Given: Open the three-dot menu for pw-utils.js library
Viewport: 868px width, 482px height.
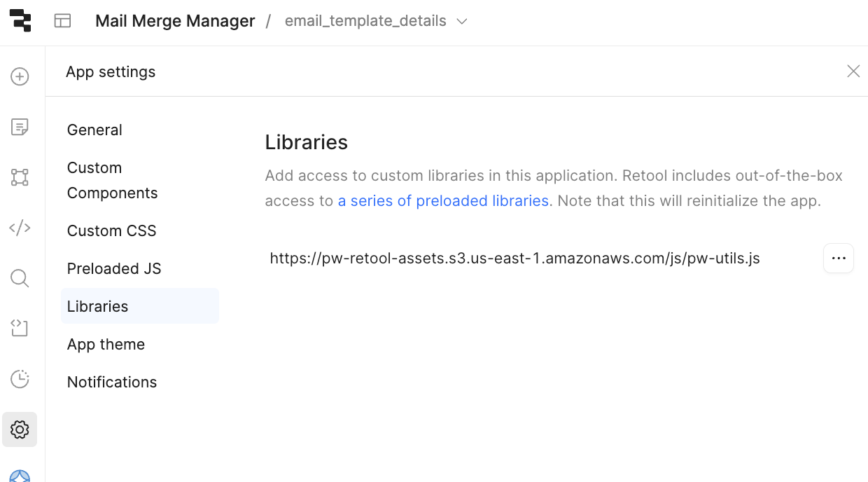Looking at the screenshot, I should pos(838,259).
